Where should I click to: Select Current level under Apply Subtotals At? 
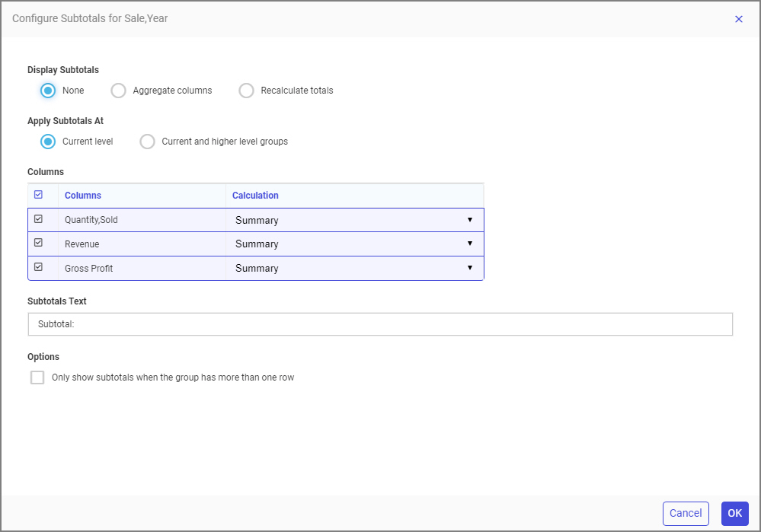(x=47, y=141)
